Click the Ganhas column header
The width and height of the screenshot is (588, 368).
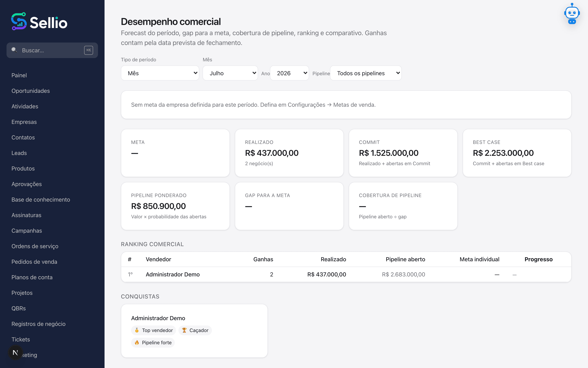click(263, 259)
